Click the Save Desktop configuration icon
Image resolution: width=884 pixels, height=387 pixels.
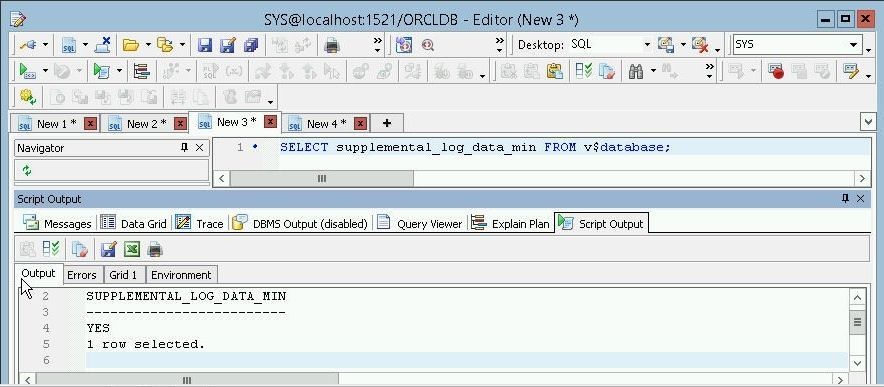(x=666, y=45)
